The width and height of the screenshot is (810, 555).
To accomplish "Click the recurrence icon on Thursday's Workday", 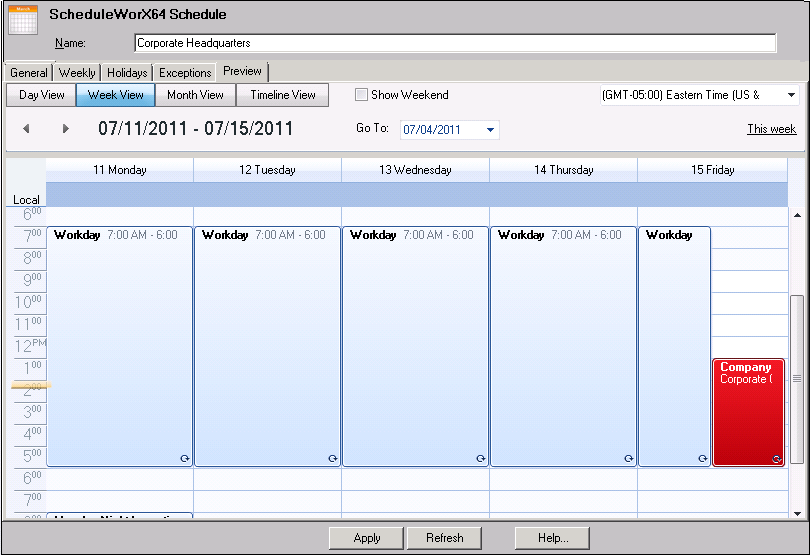I will [x=629, y=458].
